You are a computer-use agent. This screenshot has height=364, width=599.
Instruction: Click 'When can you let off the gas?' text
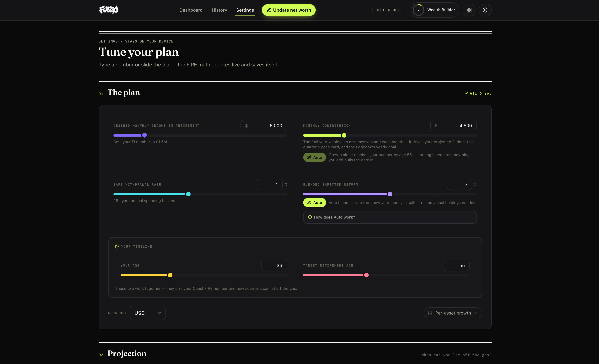(x=456, y=355)
